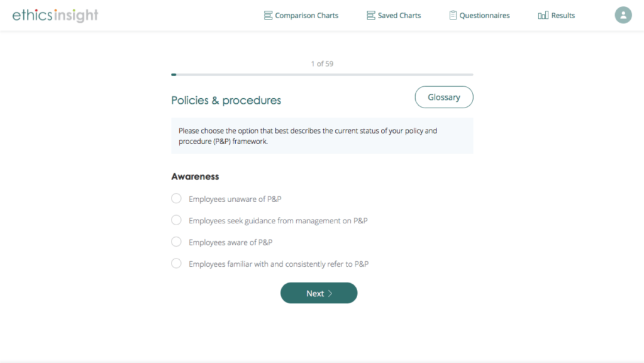Image resolution: width=644 pixels, height=363 pixels.
Task: Click the Policies & procedures heading
Action: click(x=226, y=101)
